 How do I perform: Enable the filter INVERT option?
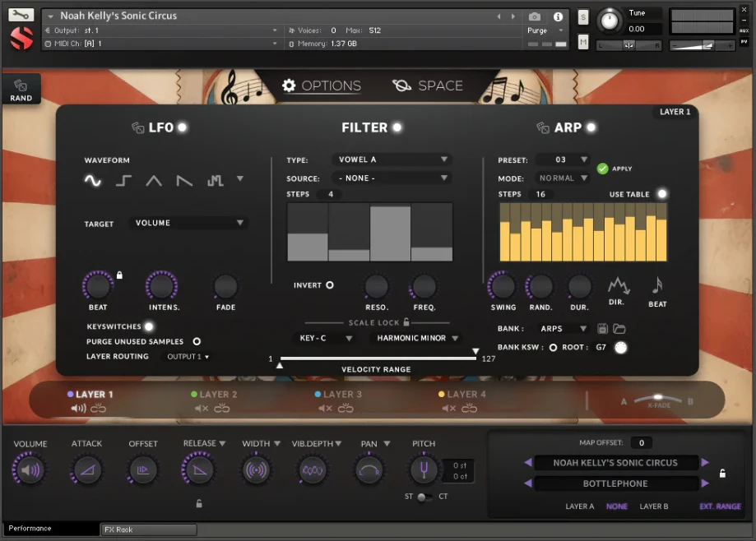330,285
